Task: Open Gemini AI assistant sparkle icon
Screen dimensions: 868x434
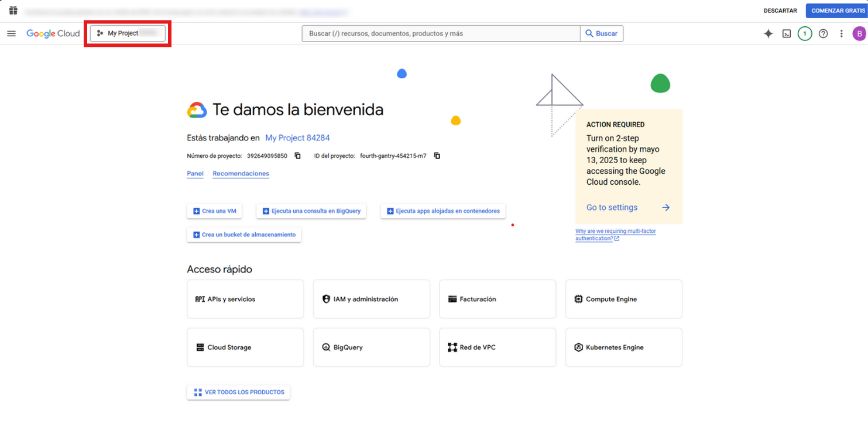Action: click(x=768, y=34)
